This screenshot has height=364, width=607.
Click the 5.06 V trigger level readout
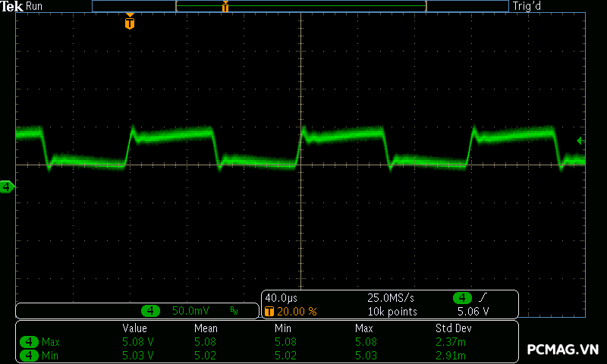(x=473, y=312)
